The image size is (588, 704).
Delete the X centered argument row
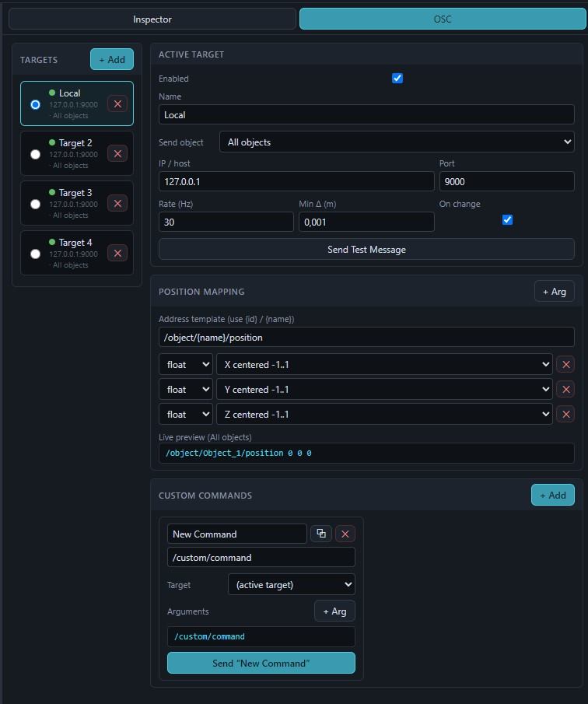pyautogui.click(x=565, y=365)
